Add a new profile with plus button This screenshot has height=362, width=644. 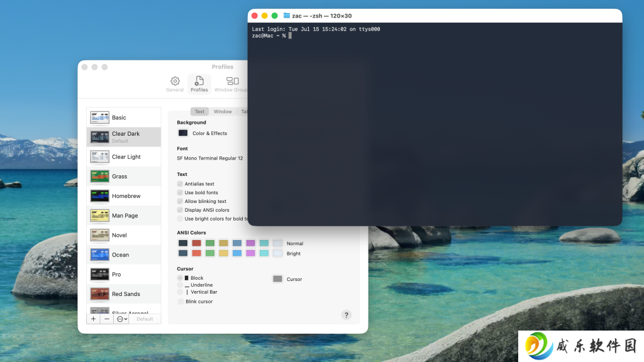93,319
